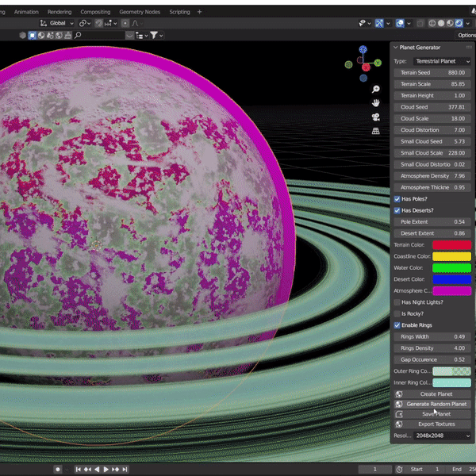Click the Save Planet button
This screenshot has height=476, width=476.
(x=432, y=414)
